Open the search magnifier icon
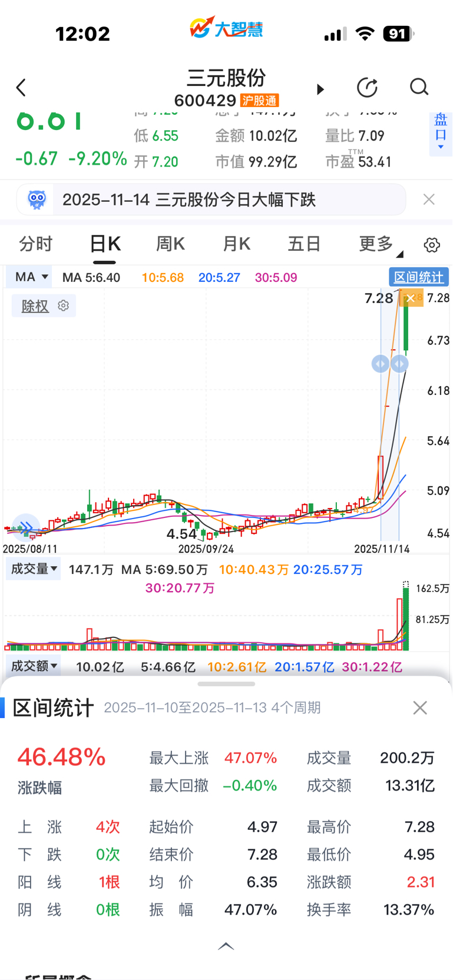Screen dimensions: 453x980 coord(419,87)
